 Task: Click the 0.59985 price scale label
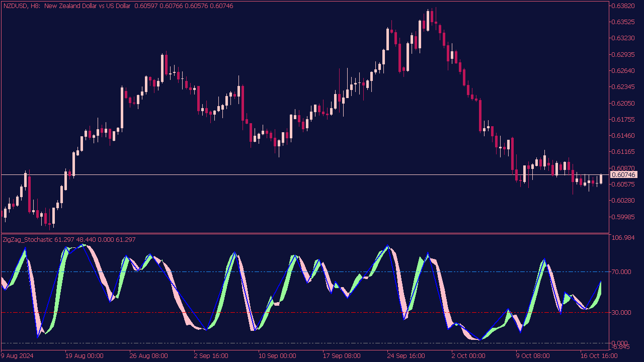623,217
